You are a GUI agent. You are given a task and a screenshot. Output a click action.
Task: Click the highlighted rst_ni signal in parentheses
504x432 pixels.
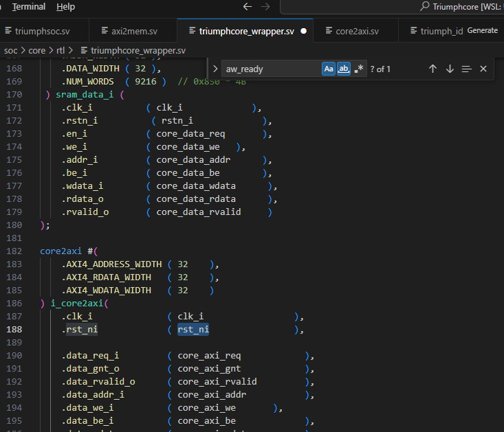193,329
